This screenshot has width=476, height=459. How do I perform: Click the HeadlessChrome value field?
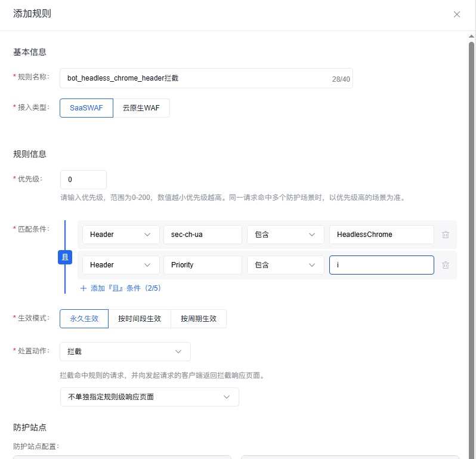point(382,235)
